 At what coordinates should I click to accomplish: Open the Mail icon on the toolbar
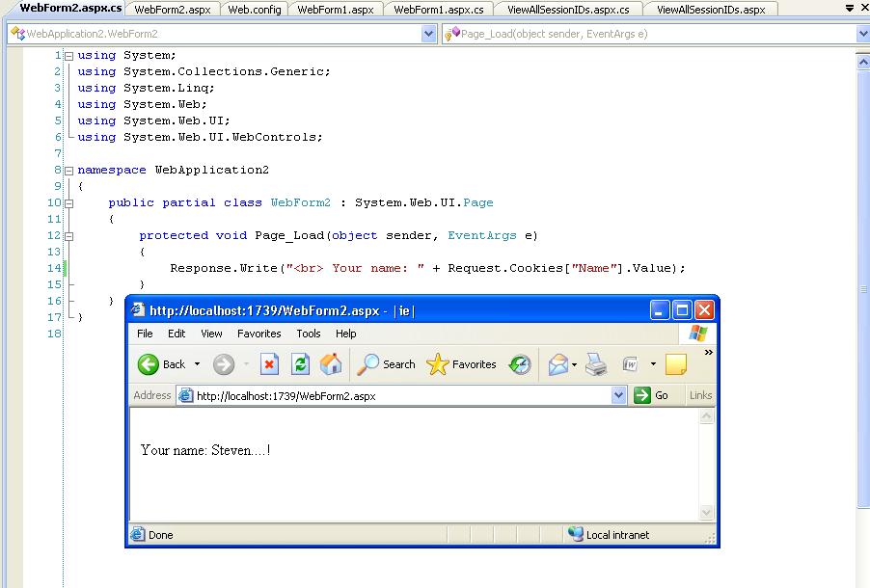557,364
